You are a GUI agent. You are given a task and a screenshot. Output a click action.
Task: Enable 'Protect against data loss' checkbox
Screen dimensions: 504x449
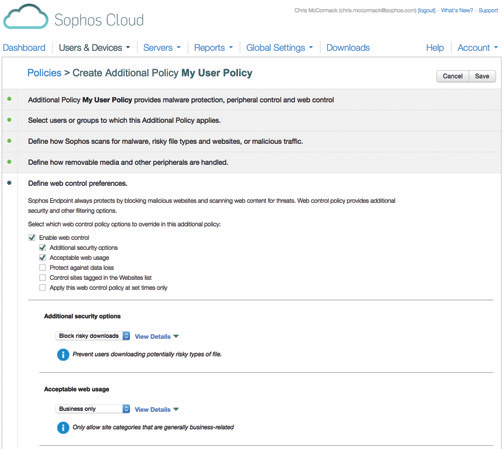42,267
